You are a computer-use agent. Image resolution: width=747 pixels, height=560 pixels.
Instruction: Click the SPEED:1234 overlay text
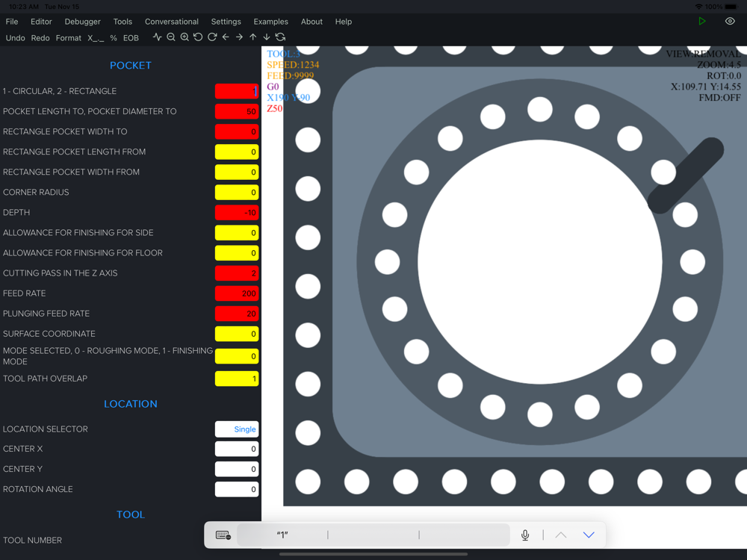click(x=293, y=65)
